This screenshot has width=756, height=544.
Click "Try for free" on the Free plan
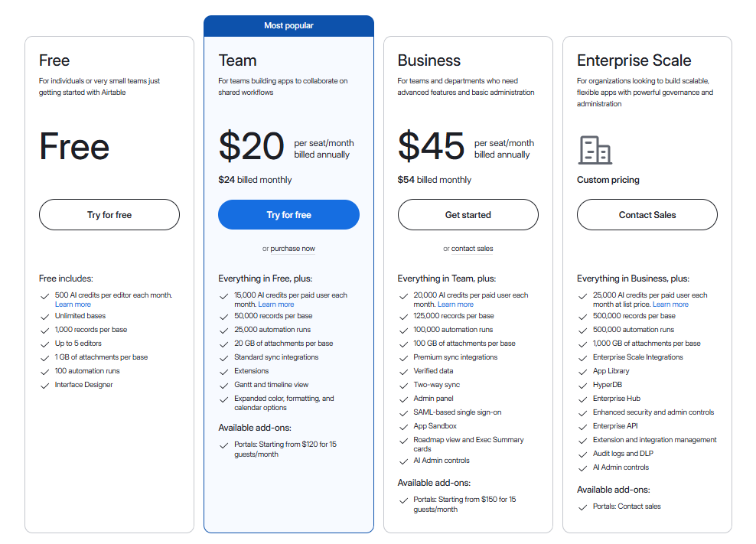(x=109, y=214)
